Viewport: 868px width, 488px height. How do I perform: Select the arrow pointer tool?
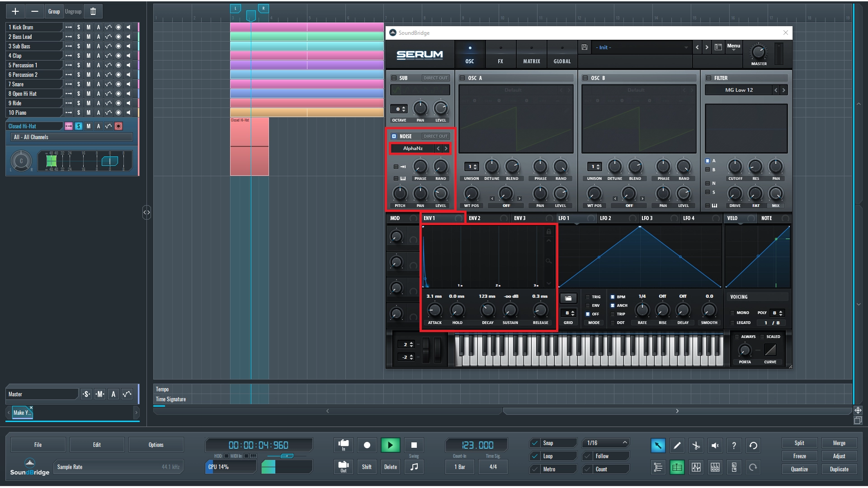tap(658, 446)
